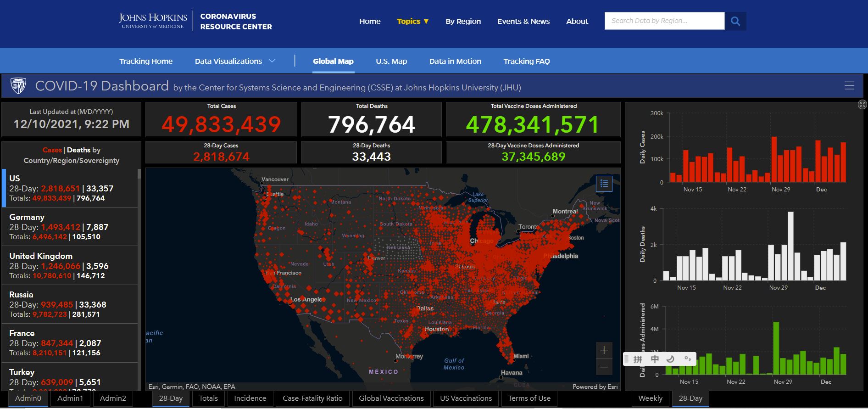Click the search magnifier button
The width and height of the screenshot is (868, 409).
(735, 21)
